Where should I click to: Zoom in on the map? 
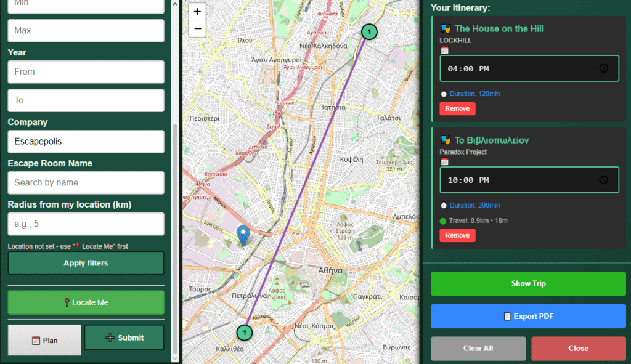click(x=197, y=12)
